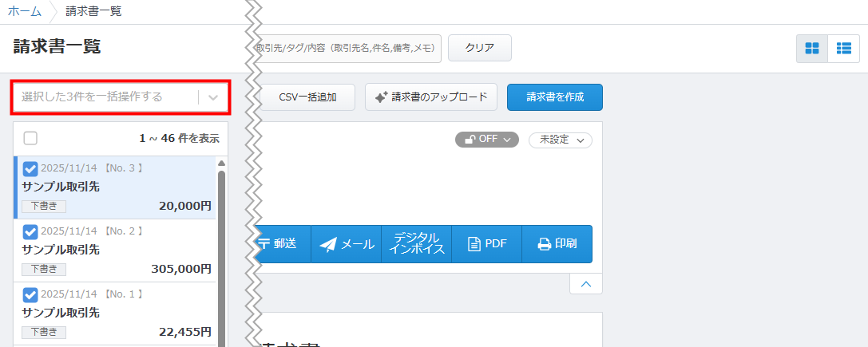This screenshot has width=868, height=347.
Task: Click デジタルインボイス button
Action: click(x=416, y=244)
